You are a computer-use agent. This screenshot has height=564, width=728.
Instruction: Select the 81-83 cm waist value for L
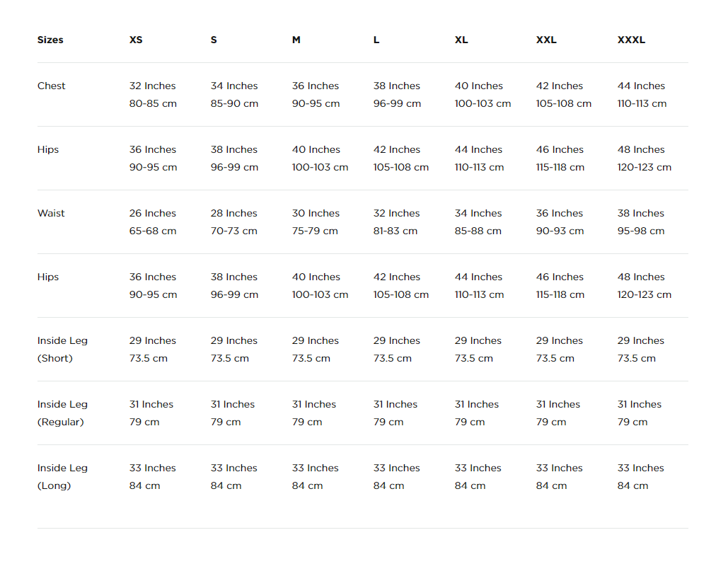(395, 231)
